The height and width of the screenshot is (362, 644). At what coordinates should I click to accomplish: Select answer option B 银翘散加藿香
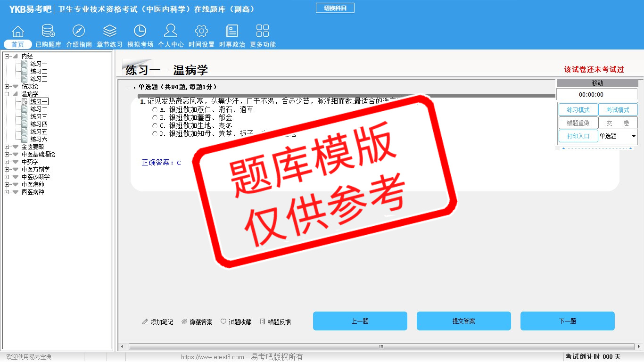[x=155, y=117]
